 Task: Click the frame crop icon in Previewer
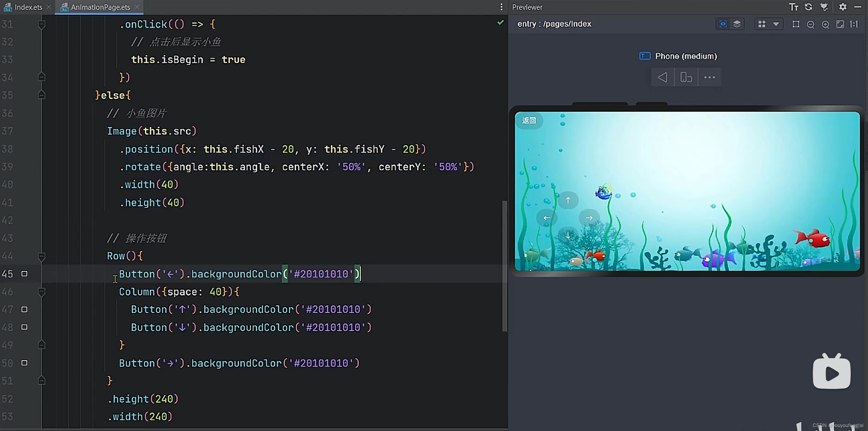pos(796,24)
